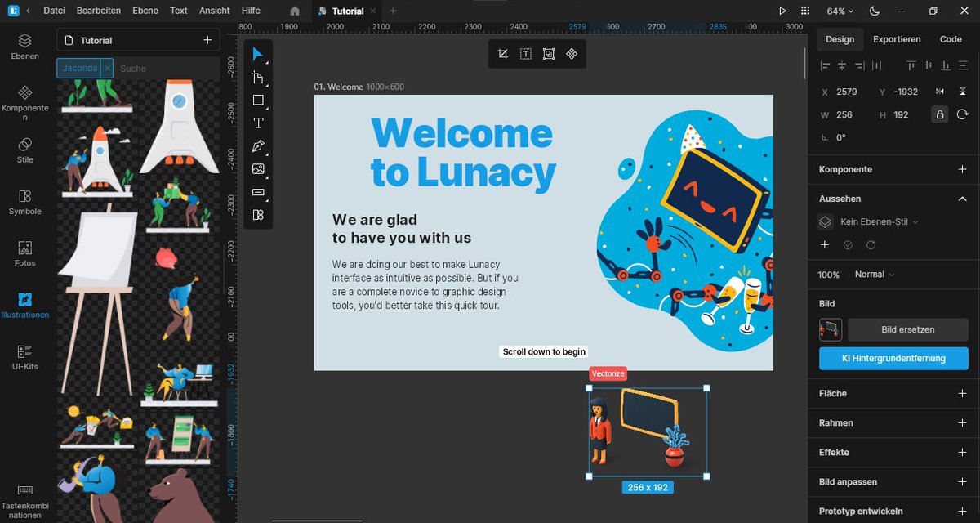The image size is (980, 523).
Task: Open the Stile panel
Action: coord(25,150)
